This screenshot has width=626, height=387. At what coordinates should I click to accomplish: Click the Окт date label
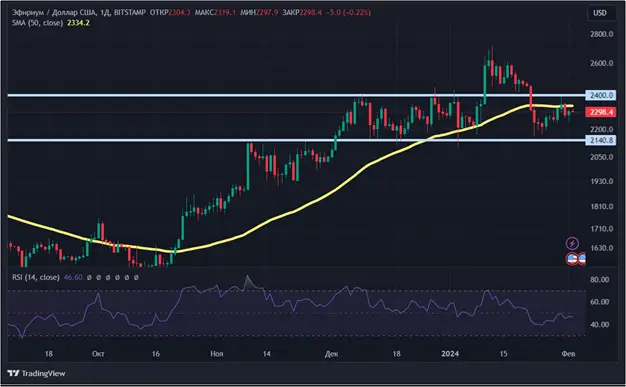pyautogui.click(x=98, y=354)
